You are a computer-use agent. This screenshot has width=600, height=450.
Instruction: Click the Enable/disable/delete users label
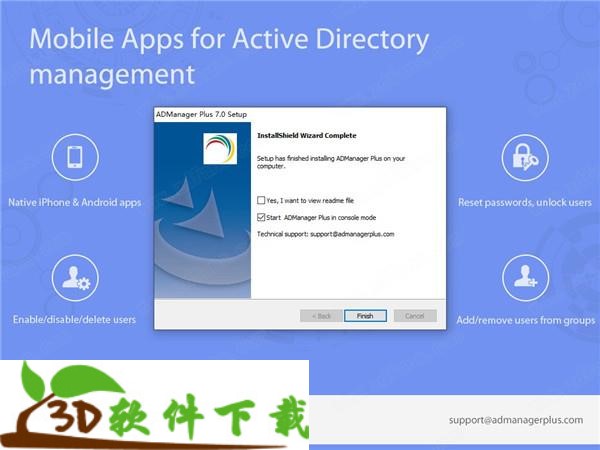(x=74, y=320)
